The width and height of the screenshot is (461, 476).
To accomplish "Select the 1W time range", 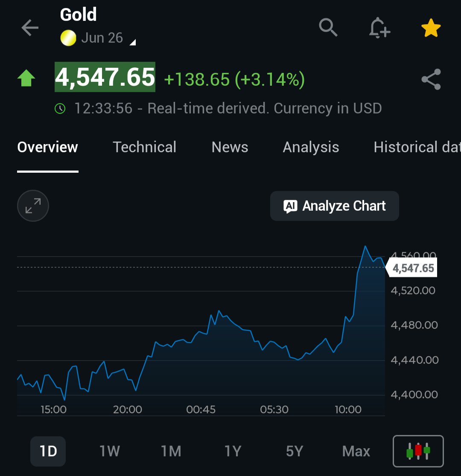I will (x=110, y=451).
